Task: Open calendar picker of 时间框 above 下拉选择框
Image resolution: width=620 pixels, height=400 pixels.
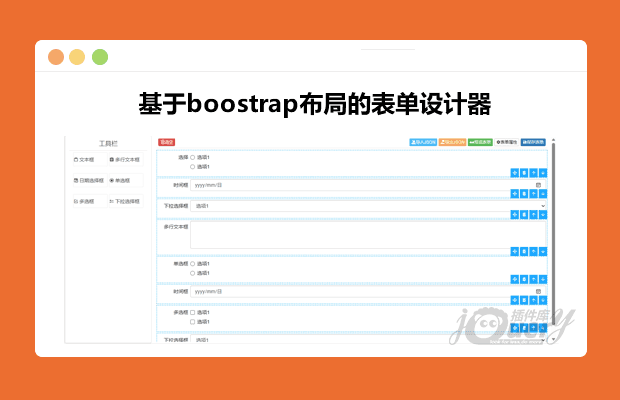Action: [538, 185]
